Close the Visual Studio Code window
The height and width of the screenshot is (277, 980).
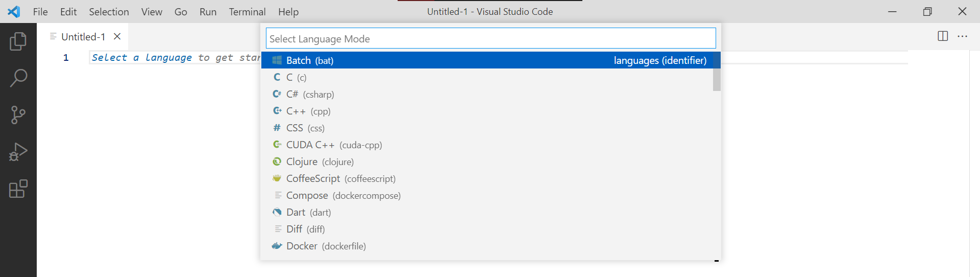click(x=962, y=12)
